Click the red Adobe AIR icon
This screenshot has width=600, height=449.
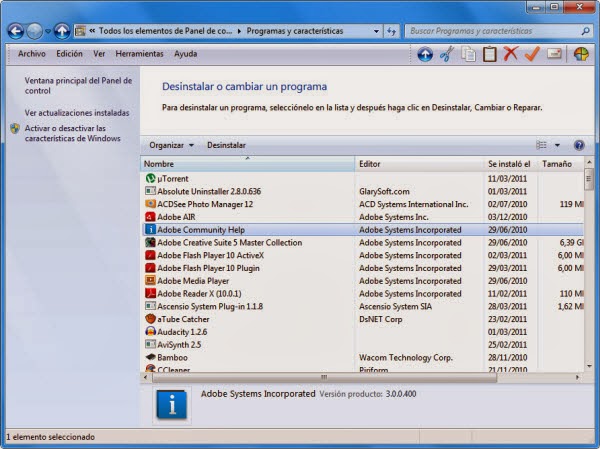click(150, 217)
